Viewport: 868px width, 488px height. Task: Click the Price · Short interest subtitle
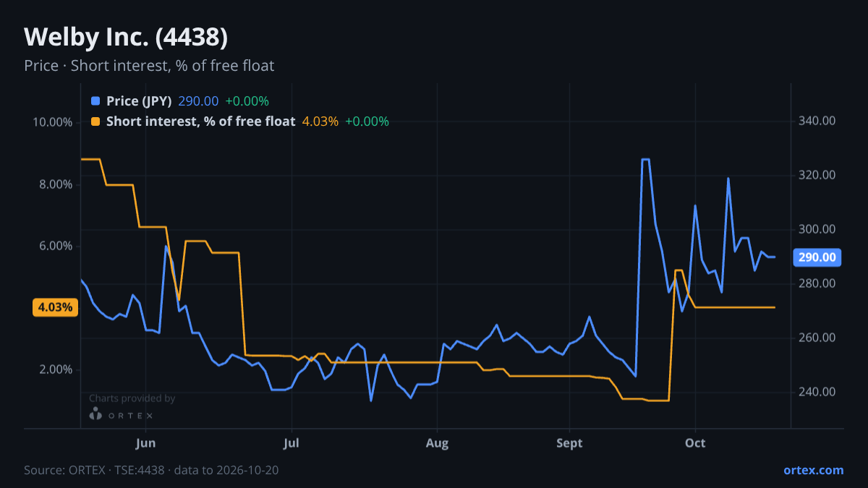click(x=149, y=66)
